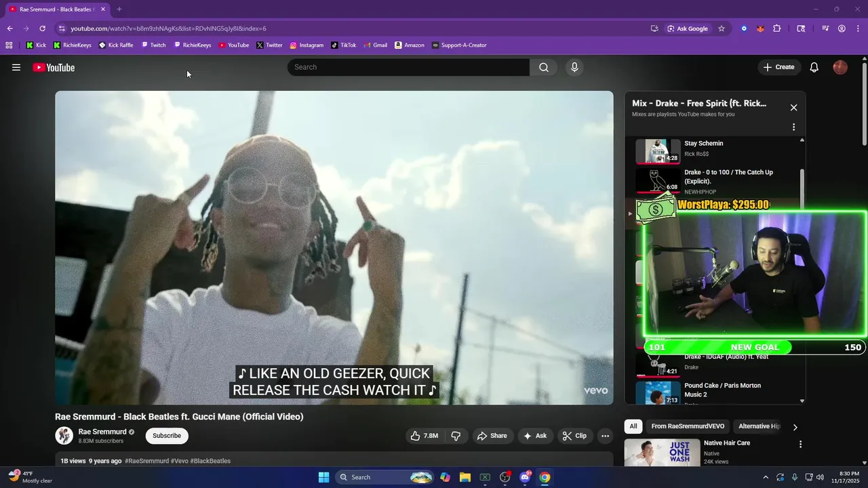The height and width of the screenshot is (488, 868).
Task: Open the Support-A-Creator bookmark
Action: pos(459,45)
